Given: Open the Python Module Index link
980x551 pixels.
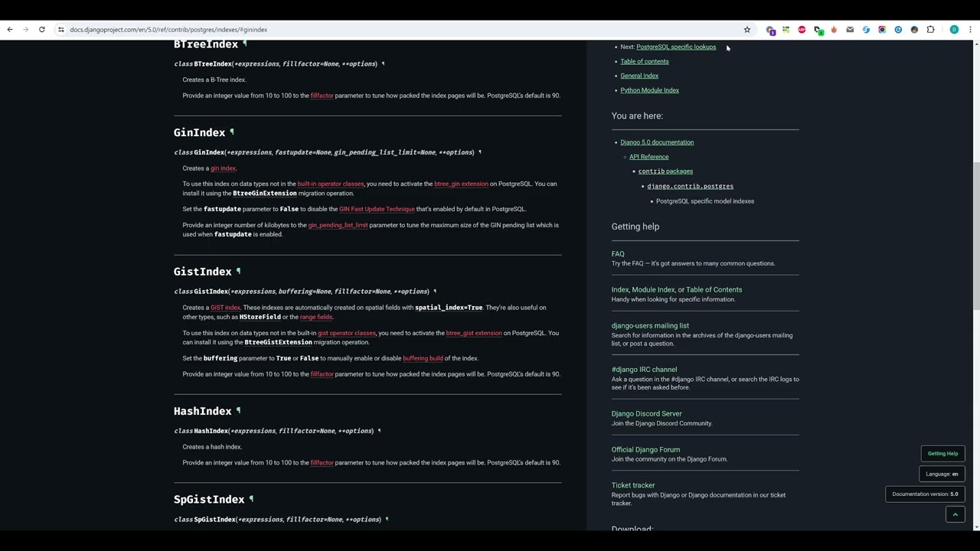Looking at the screenshot, I should [649, 90].
